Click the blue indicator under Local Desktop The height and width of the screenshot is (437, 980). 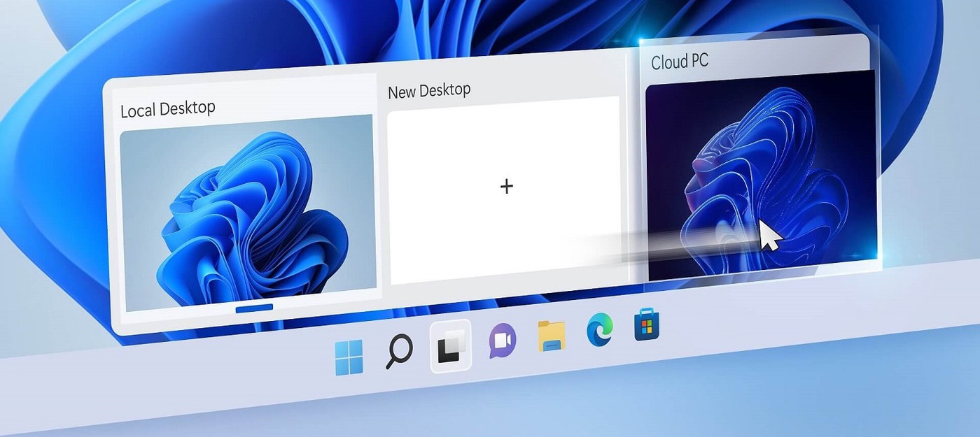pyautogui.click(x=254, y=307)
